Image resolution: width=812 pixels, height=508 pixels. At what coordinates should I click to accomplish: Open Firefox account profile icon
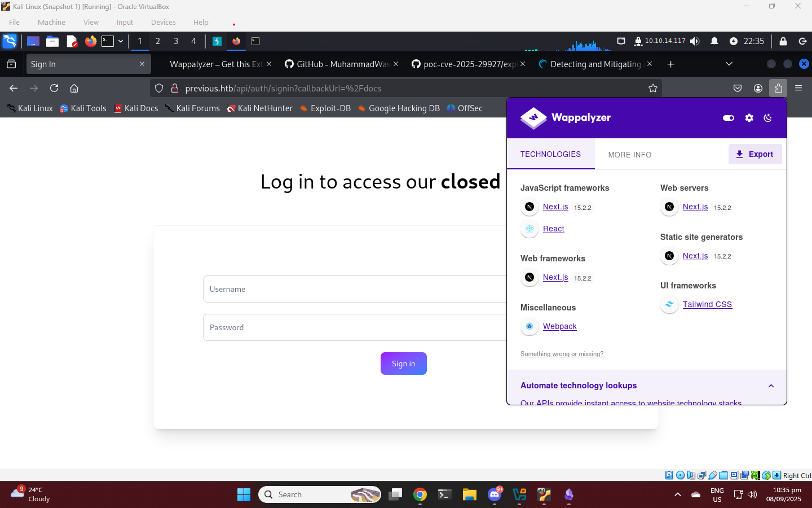pyautogui.click(x=758, y=88)
